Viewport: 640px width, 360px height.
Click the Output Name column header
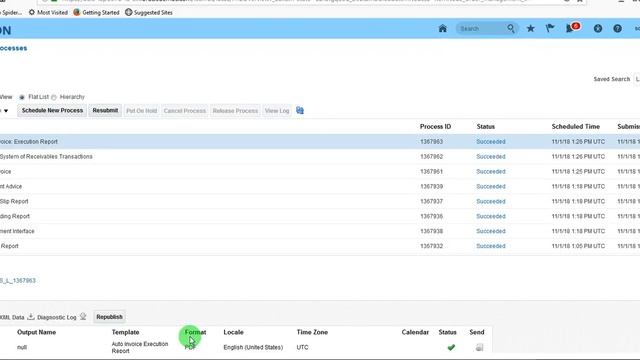click(x=36, y=332)
